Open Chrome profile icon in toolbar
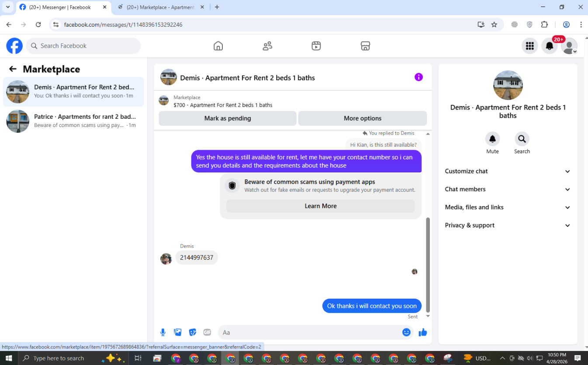 566,25
